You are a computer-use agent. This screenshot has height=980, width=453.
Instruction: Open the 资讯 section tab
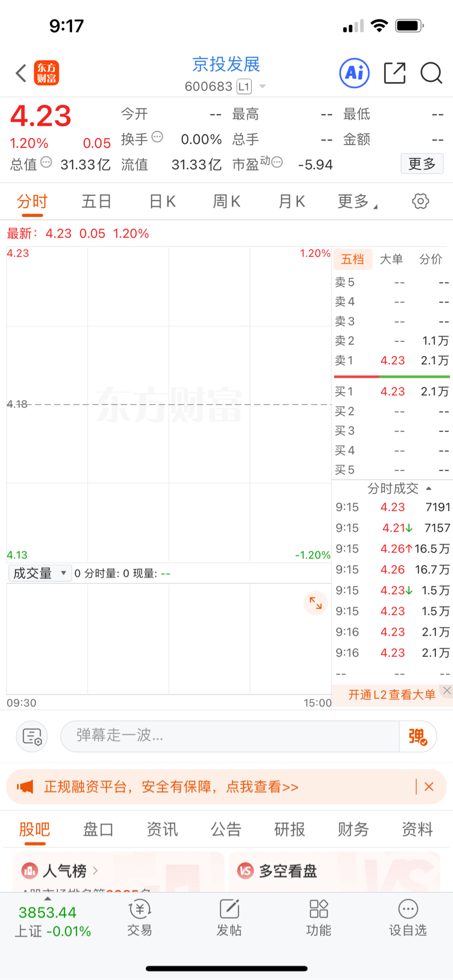pyautogui.click(x=162, y=830)
